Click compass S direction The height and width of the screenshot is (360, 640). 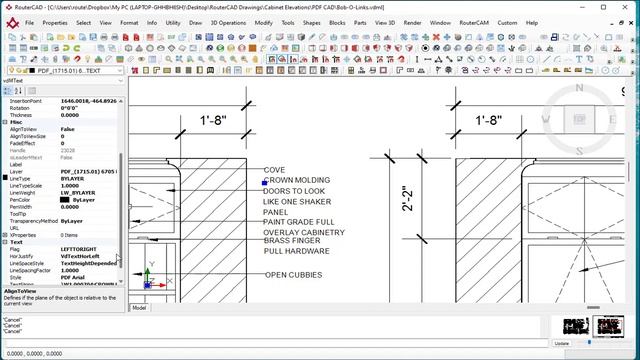579,151
